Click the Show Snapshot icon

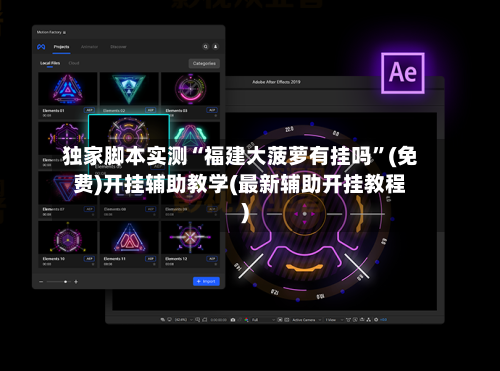pyautogui.click(x=240, y=320)
